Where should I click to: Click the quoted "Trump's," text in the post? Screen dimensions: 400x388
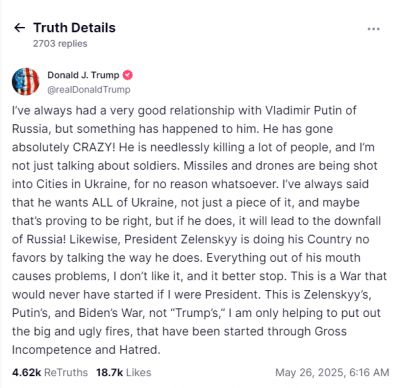tap(201, 313)
